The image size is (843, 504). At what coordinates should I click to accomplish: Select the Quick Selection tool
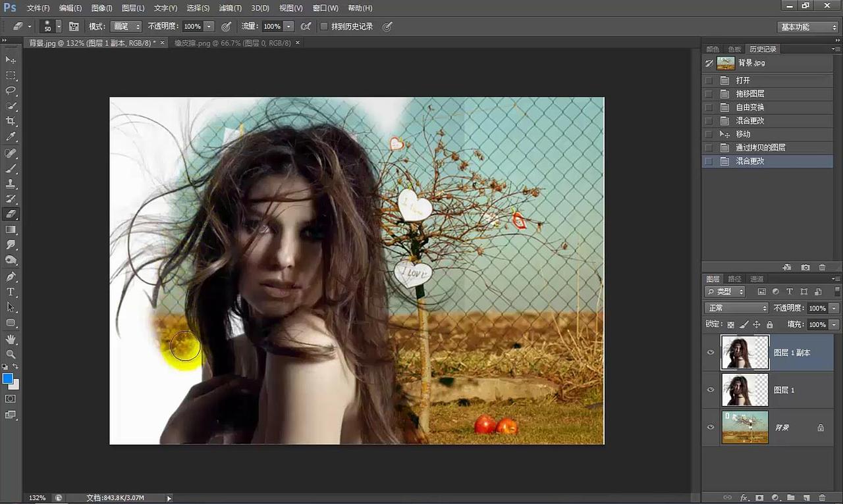tap(11, 106)
